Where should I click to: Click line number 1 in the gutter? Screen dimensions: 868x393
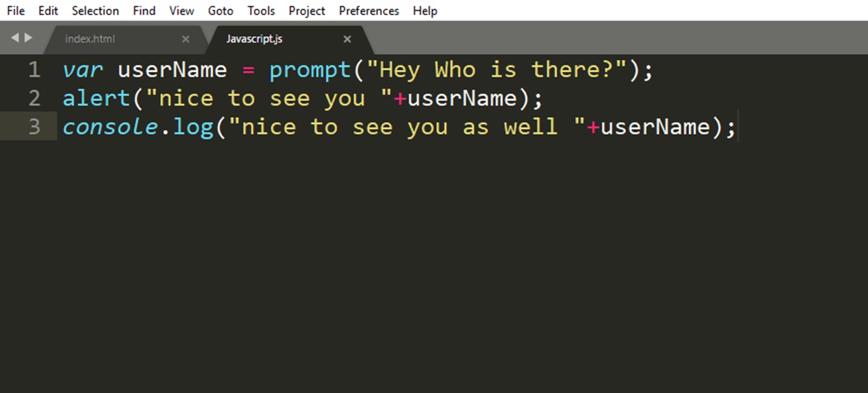(34, 69)
